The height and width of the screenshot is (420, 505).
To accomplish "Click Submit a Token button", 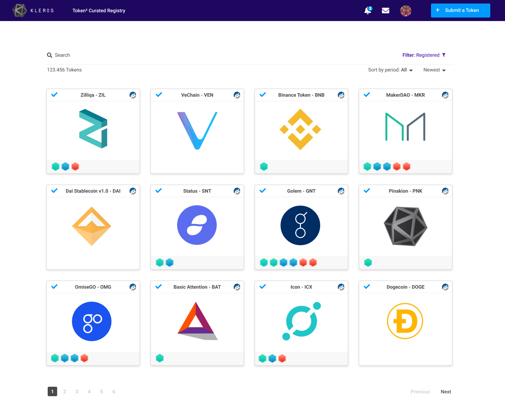I will tap(460, 11).
